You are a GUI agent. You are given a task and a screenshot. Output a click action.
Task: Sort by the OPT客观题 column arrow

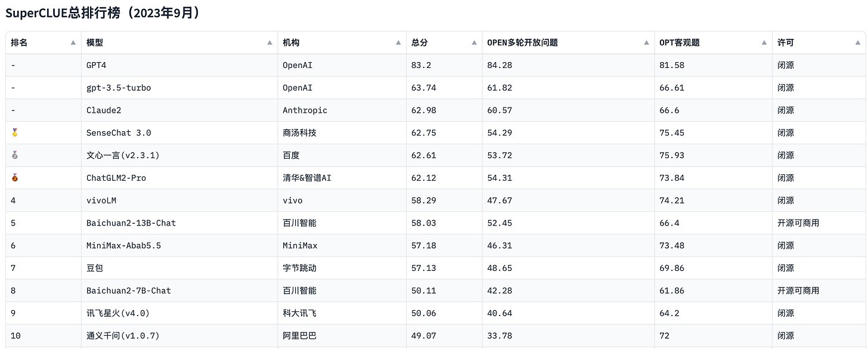click(x=765, y=43)
